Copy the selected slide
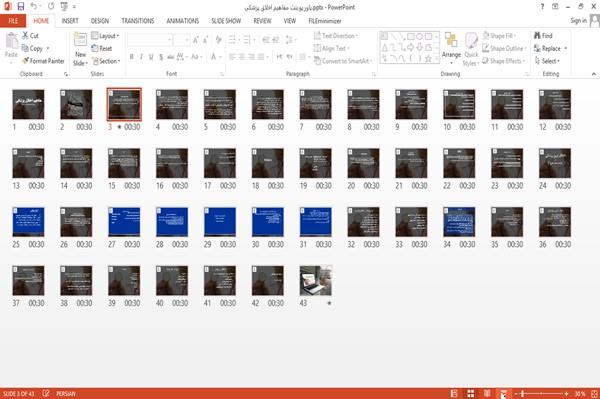The width and height of the screenshot is (600, 399). pos(32,48)
